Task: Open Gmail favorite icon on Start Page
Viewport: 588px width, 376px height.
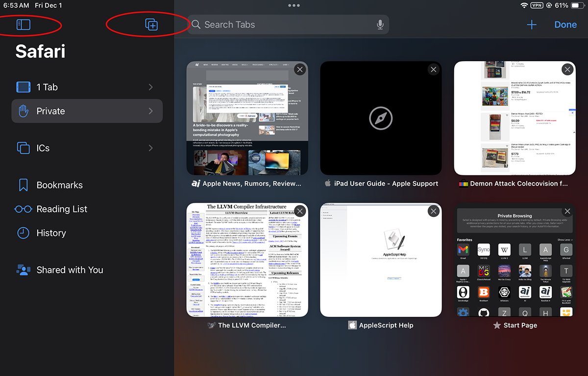Action: pos(463,250)
